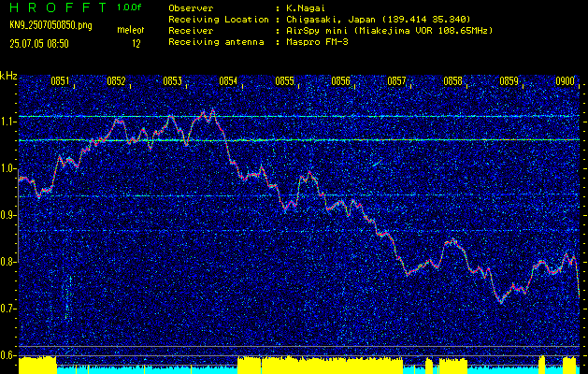
Task: Click the Chigasaki, Japan coordinates text
Action: pyautogui.click(x=378, y=19)
